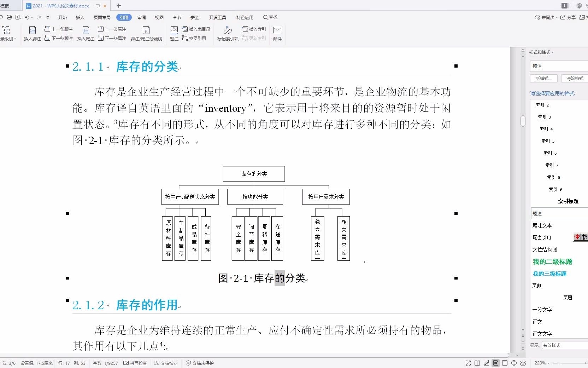588x368 pixels.
Task: Select the 尾注文本 style
Action: [542, 225]
